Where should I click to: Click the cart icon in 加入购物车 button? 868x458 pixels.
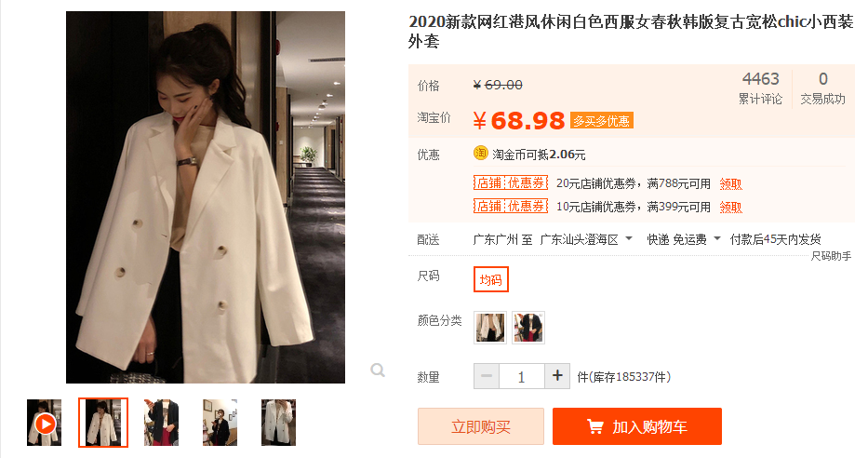pos(595,426)
